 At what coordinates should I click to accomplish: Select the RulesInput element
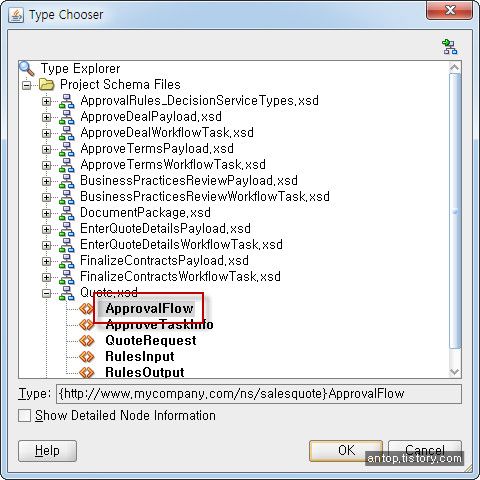[140, 357]
